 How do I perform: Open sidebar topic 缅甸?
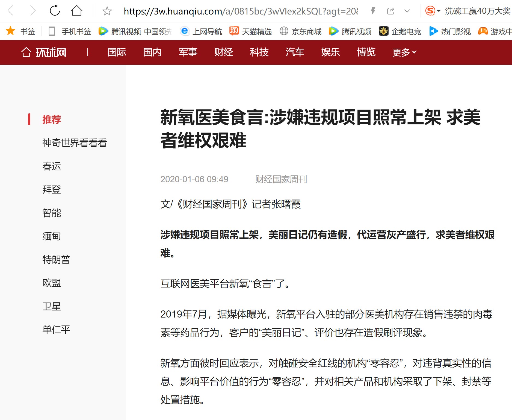pos(52,236)
